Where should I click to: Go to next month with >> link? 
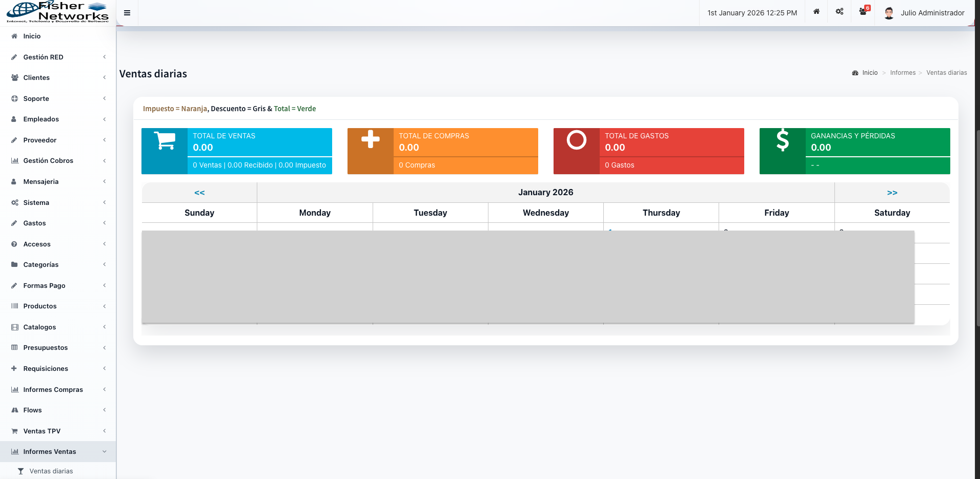892,193
